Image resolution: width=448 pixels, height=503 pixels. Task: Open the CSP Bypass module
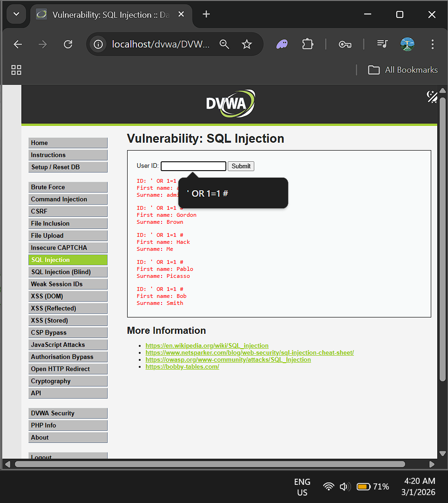tap(68, 333)
